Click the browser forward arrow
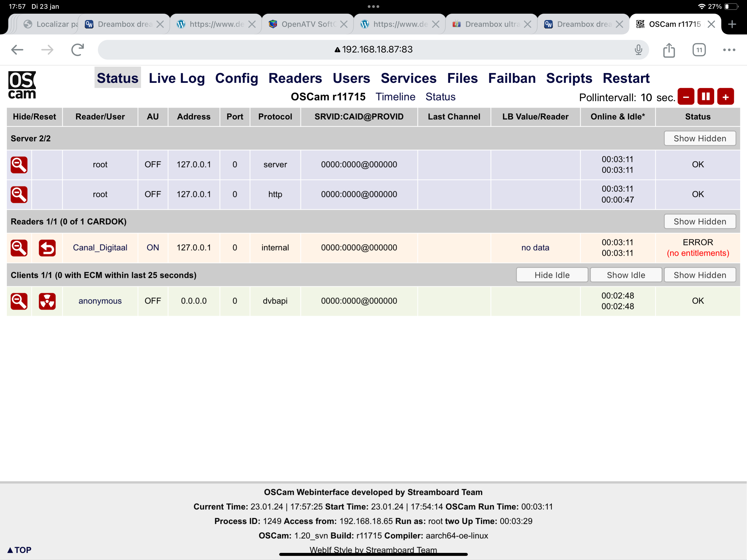Screen dimensions: 747x560 point(47,50)
